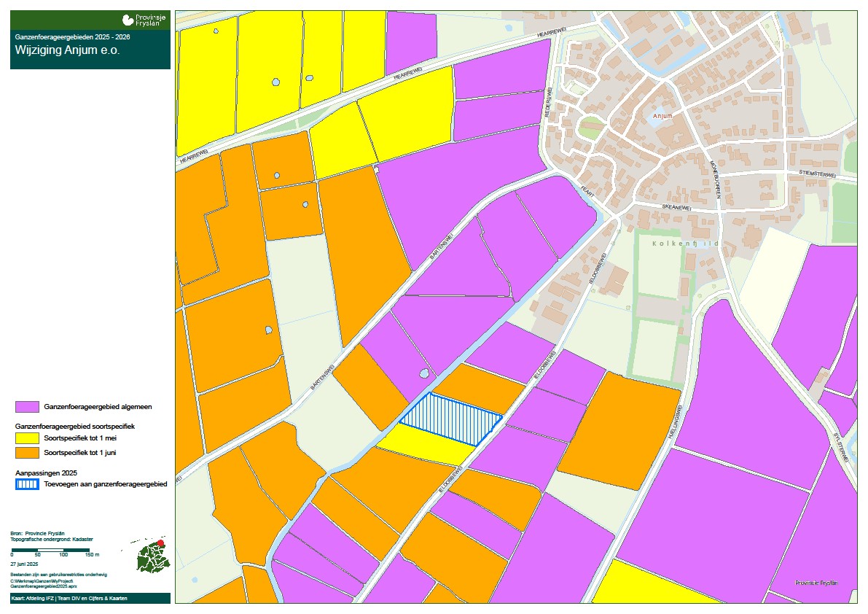Viewport: 868px width, 614px height.
Task: Click the 'Aanpassingen 2025' legend heading
Action: point(46,472)
